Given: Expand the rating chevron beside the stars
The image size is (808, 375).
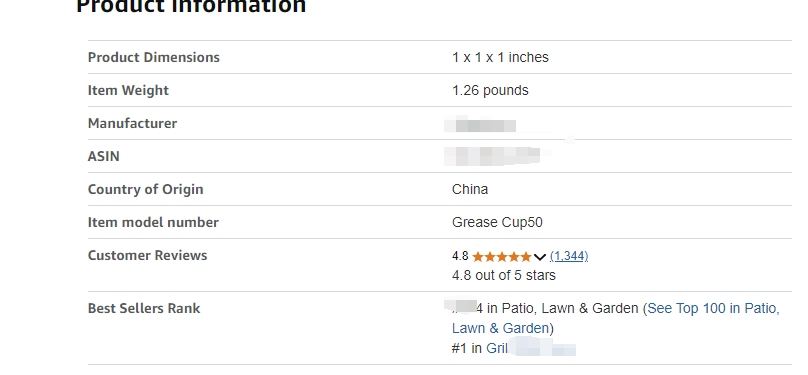Looking at the screenshot, I should [540, 257].
